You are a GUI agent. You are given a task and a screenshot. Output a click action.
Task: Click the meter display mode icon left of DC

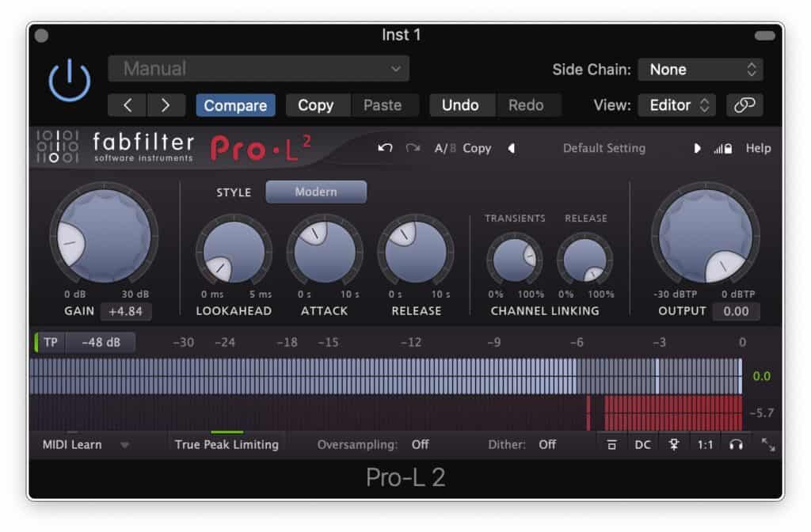pyautogui.click(x=611, y=445)
